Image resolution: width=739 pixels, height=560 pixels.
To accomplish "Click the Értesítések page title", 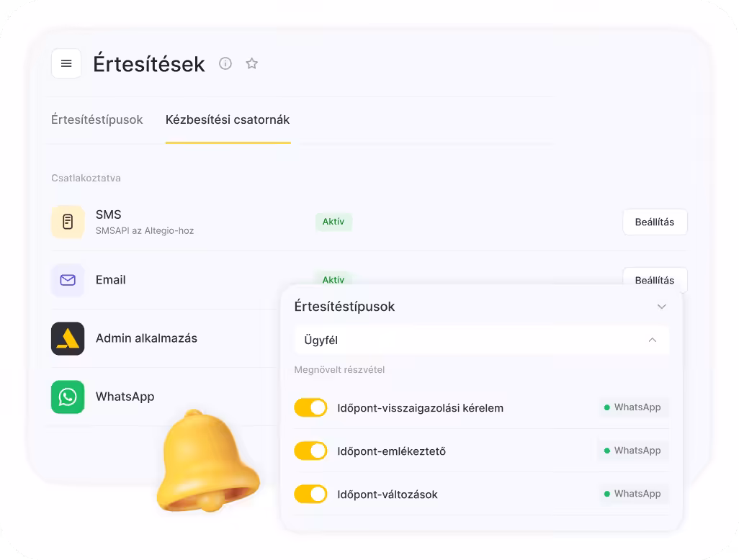I will pos(149,63).
